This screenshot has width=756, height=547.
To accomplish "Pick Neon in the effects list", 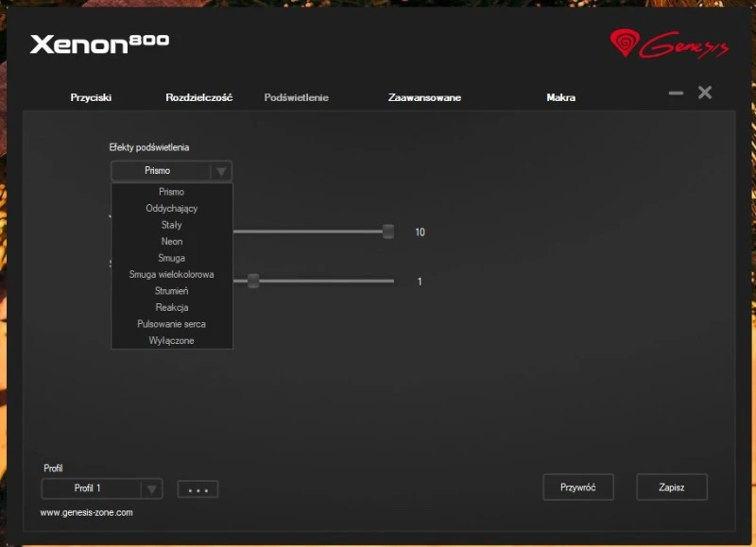I will (172, 242).
